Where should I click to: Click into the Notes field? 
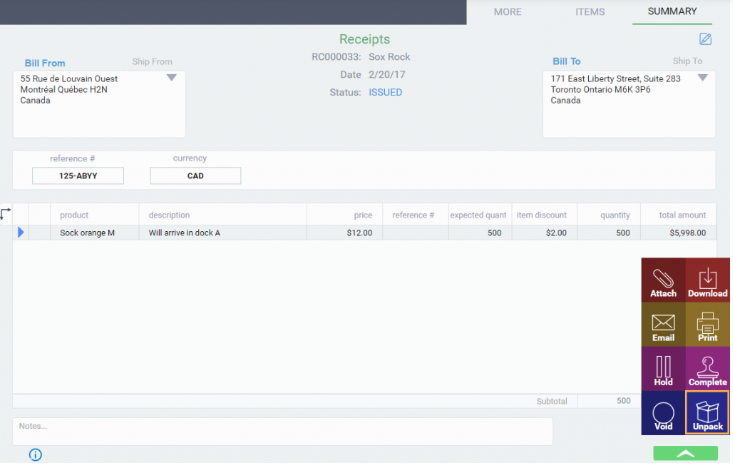pos(284,433)
